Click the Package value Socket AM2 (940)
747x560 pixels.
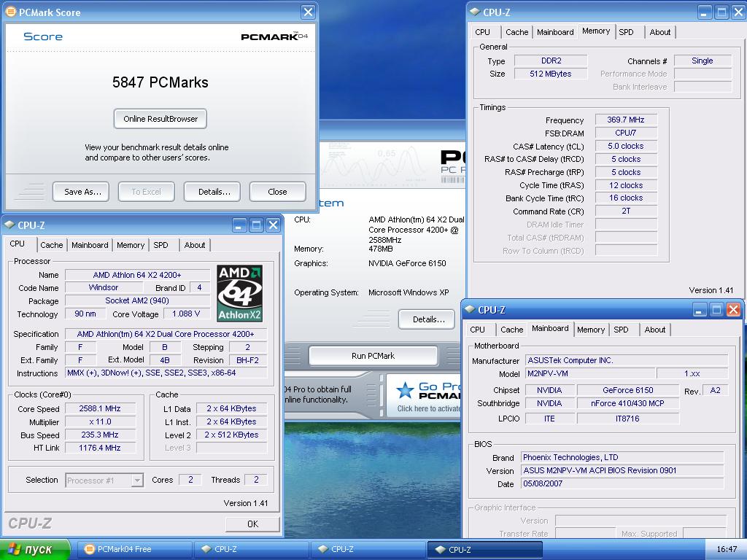tap(137, 300)
